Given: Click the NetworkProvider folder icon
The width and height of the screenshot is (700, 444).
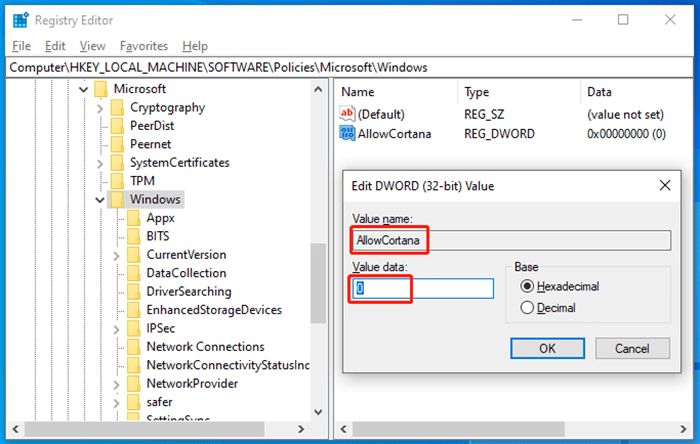Looking at the screenshot, I should pos(134,383).
